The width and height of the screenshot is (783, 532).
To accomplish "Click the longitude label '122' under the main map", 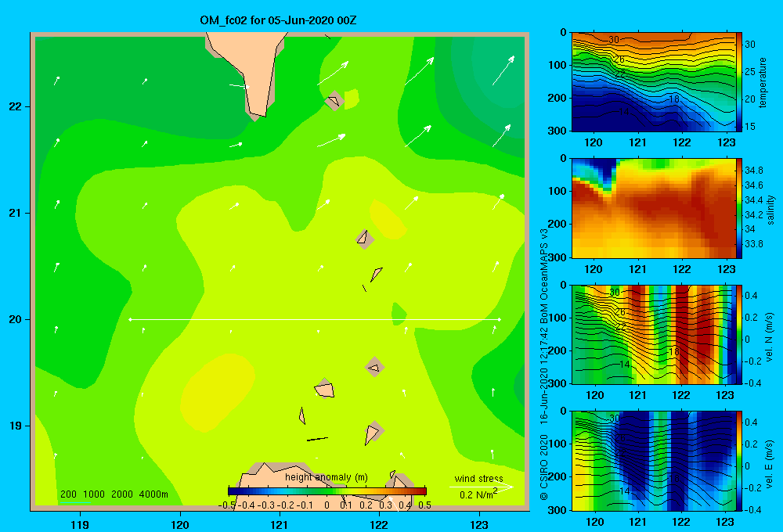I will pos(379,524).
